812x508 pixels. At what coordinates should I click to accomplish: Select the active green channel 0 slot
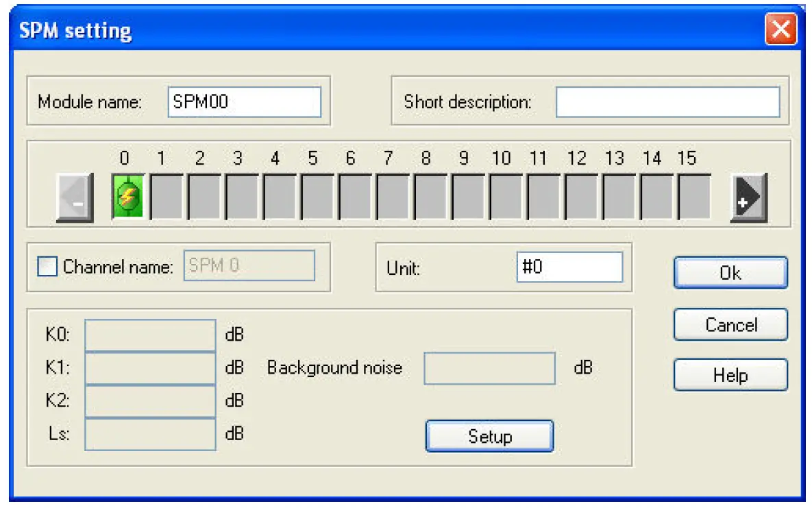128,197
